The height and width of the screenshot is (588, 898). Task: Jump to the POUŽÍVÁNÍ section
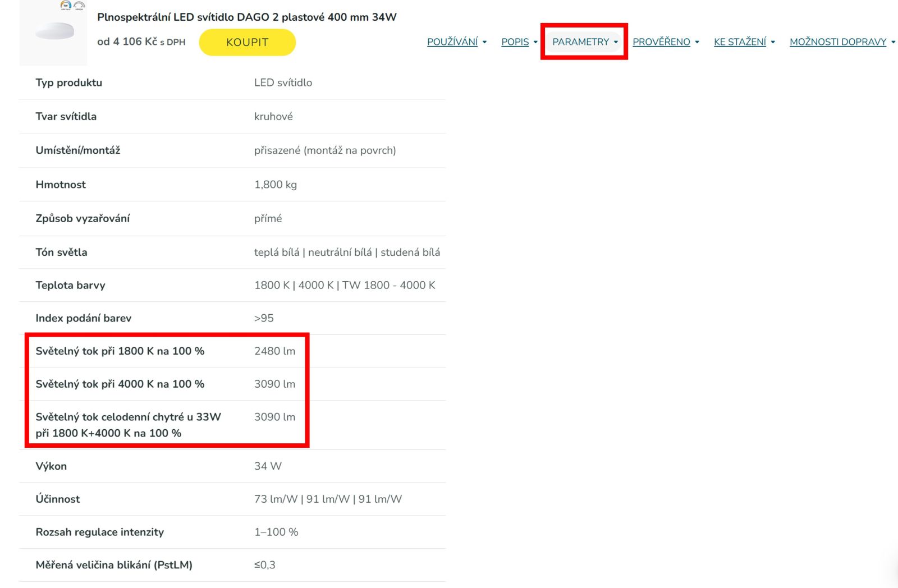[452, 42]
